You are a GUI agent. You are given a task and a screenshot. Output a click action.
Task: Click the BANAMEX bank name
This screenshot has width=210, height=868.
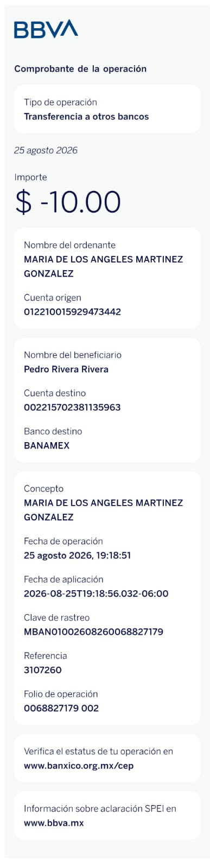point(47,446)
